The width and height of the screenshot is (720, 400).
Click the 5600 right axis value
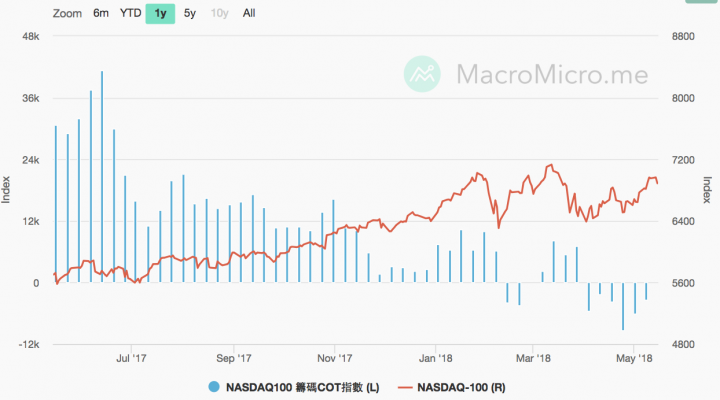(x=683, y=283)
